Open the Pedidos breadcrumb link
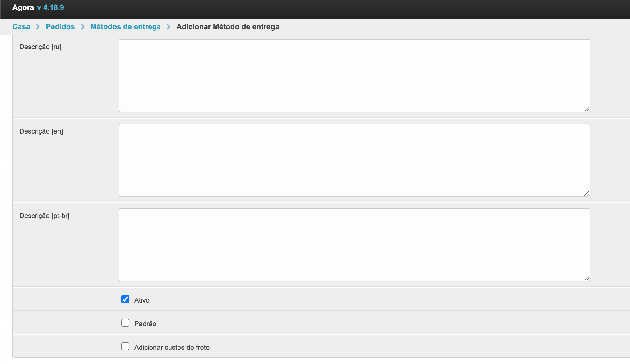This screenshot has height=364, width=630. tap(60, 27)
